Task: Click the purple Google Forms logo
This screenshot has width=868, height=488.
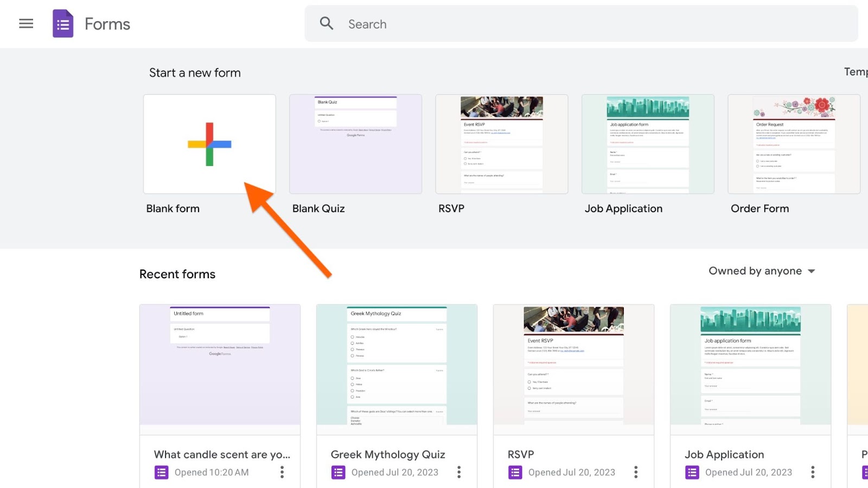Action: (x=63, y=24)
